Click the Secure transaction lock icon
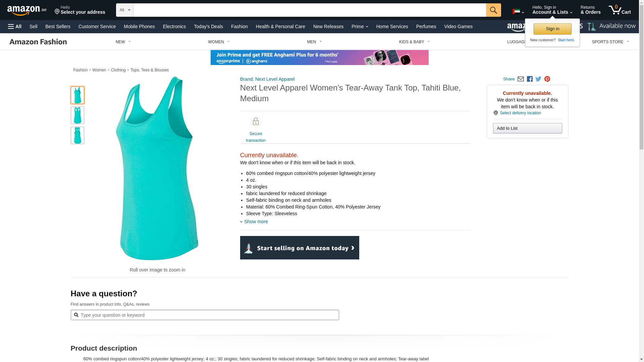 pyautogui.click(x=256, y=121)
